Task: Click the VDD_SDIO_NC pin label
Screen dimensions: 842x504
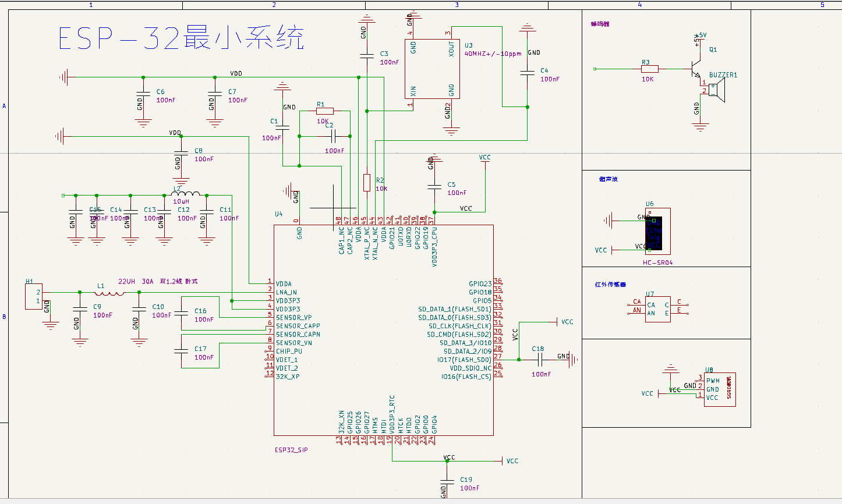Action: click(x=470, y=368)
